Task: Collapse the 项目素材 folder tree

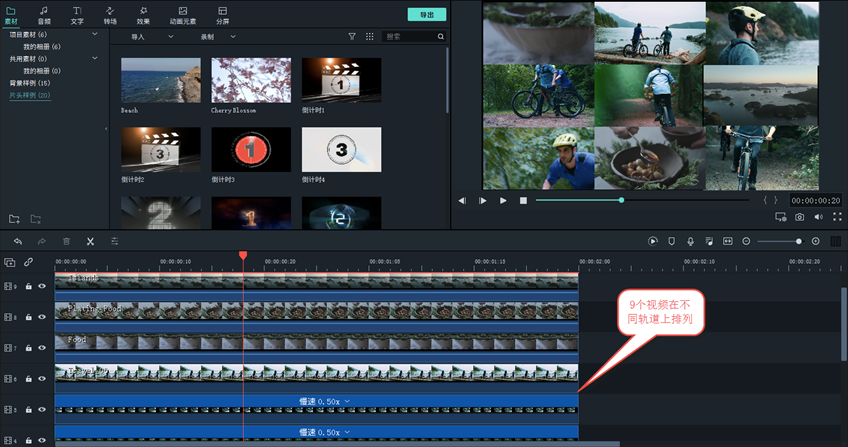Action: click(95, 34)
